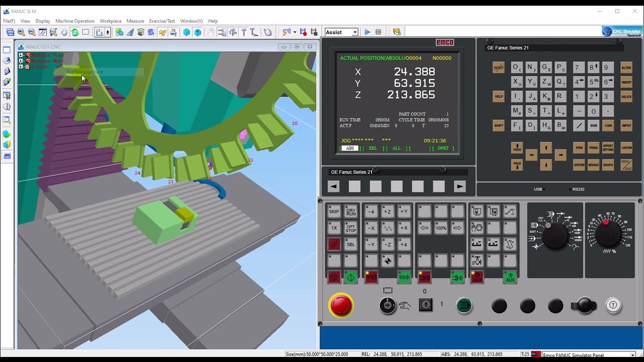
Task: Open the File(F) menu
Action: tap(9, 21)
